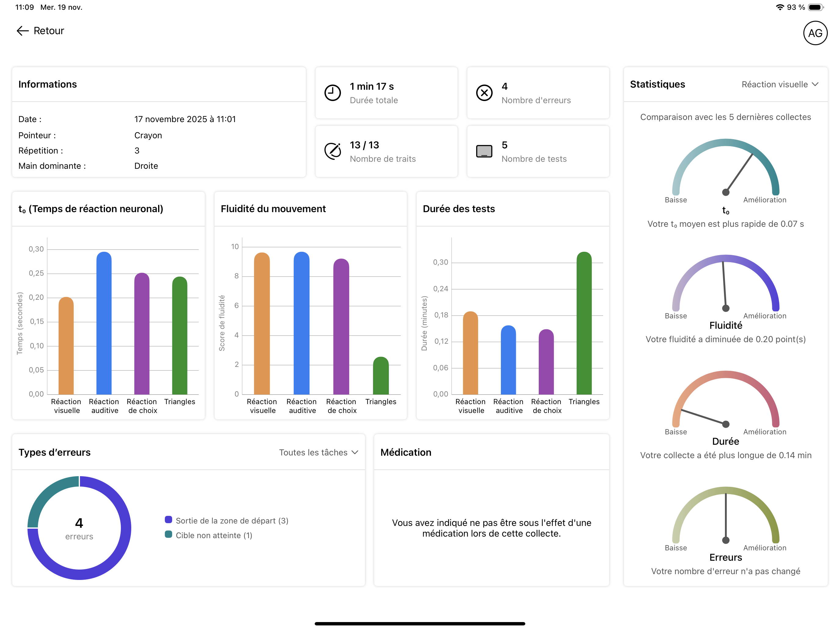
Task: Tap the green Triangles bar in Durée des tests
Action: tap(584, 323)
